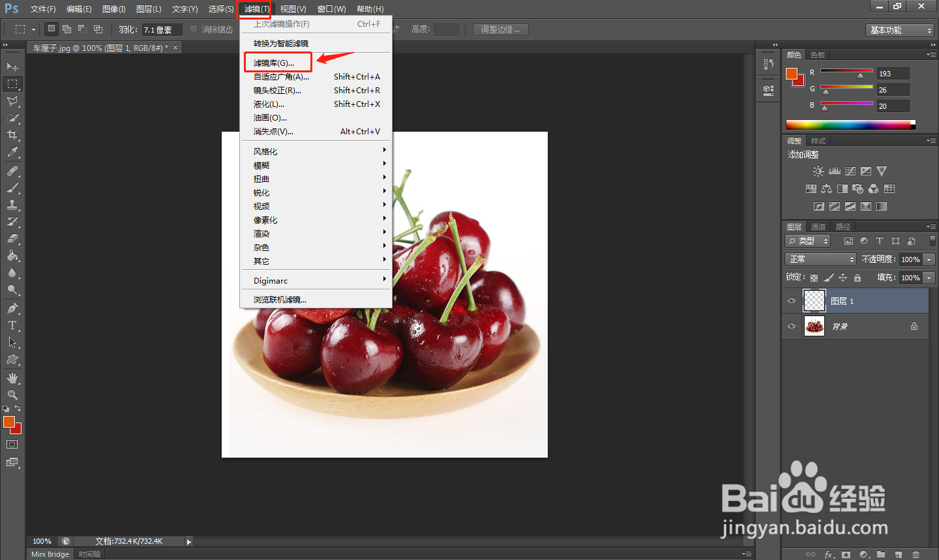This screenshot has width=939, height=560.
Task: Choose Intersect with Selection mode
Action: [98, 29]
